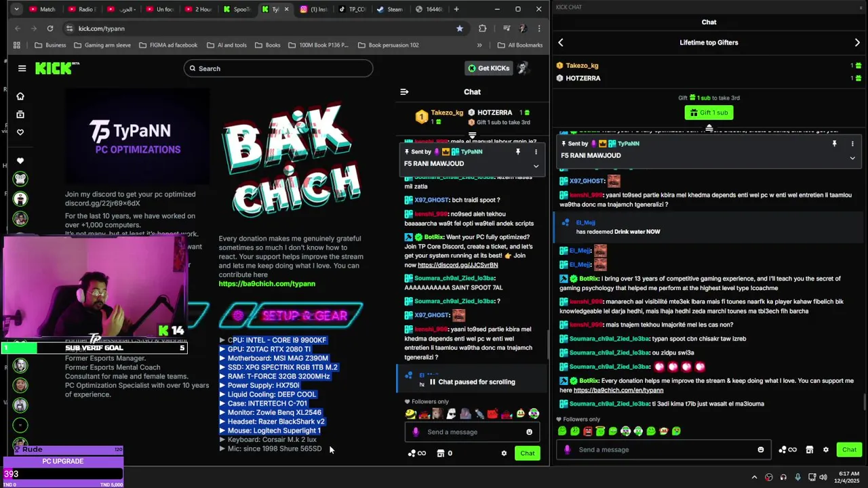The height and width of the screenshot is (488, 868).
Task: Open the apps grid in bookmarks bar
Action: [x=16, y=45]
